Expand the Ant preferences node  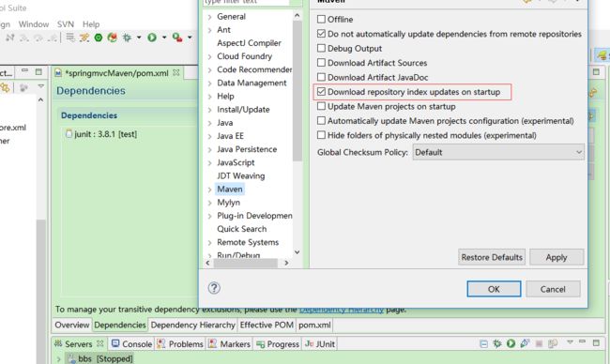[209, 30]
